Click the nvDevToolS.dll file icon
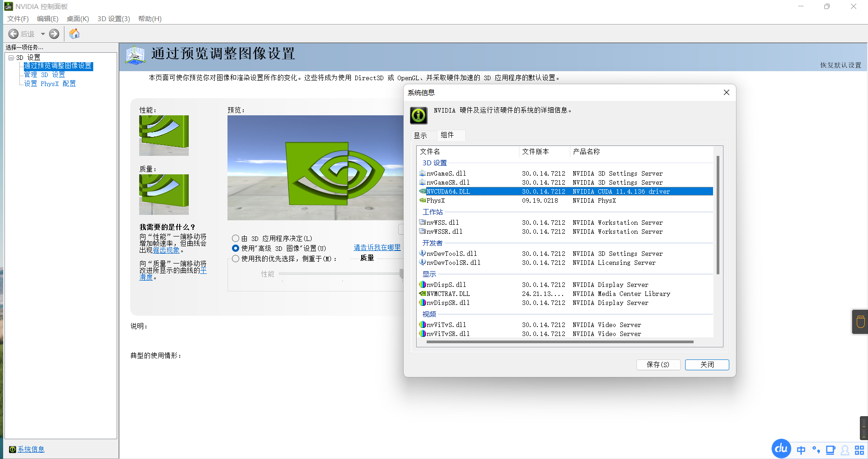The image size is (868, 459). (423, 253)
